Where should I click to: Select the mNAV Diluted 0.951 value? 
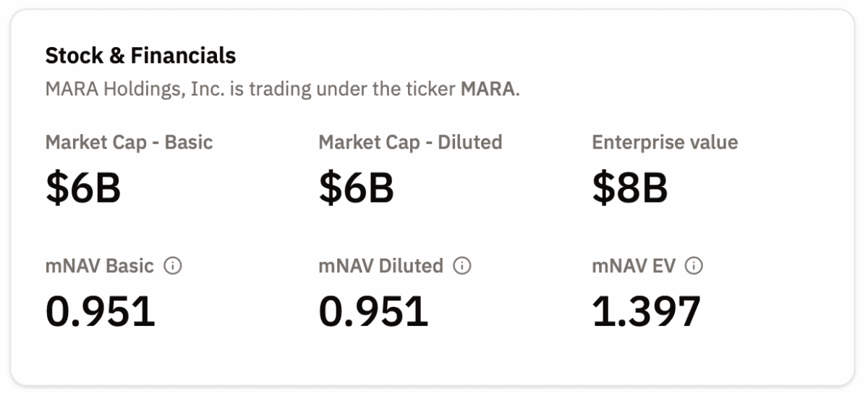coord(373,311)
